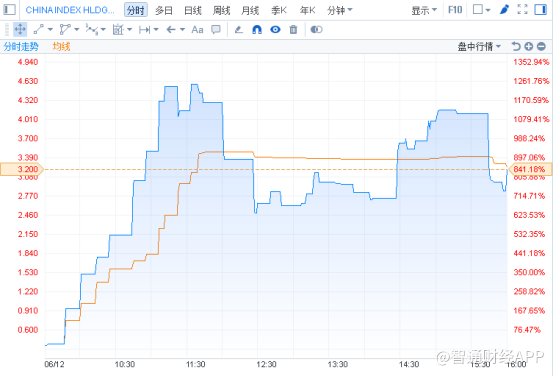Click the 2.150 price axis label
This screenshot has width=554, height=376.
[28, 234]
